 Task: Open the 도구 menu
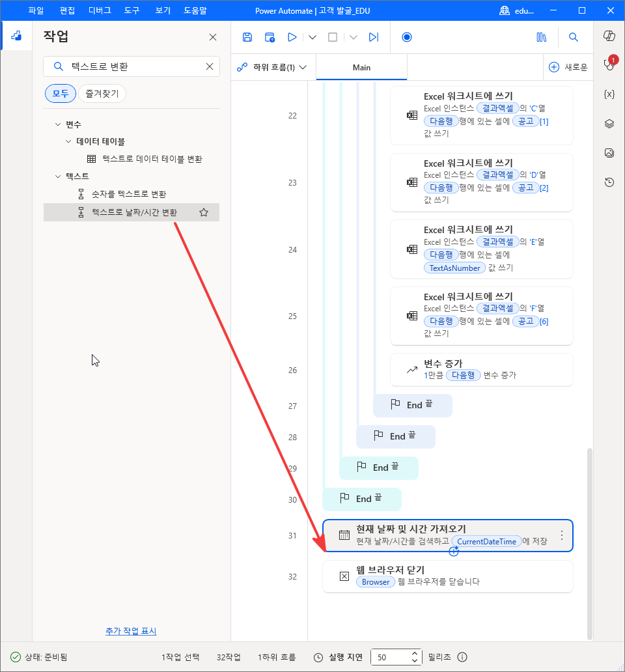[132, 10]
